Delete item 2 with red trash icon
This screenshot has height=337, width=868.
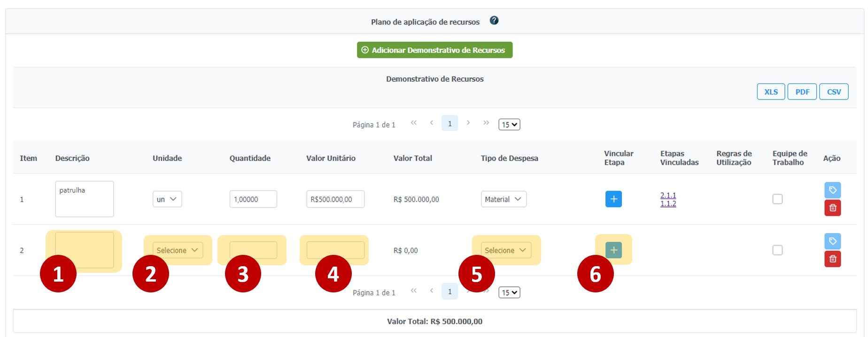832,259
